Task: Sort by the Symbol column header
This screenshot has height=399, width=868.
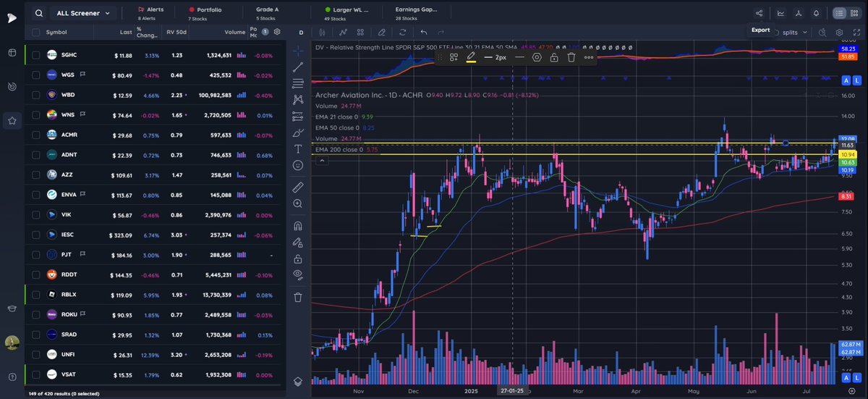Action: [x=56, y=33]
